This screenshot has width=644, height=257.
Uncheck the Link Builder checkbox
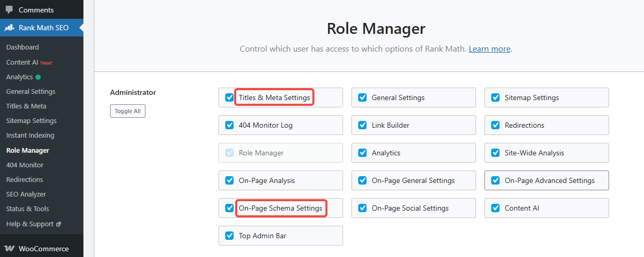pos(362,125)
